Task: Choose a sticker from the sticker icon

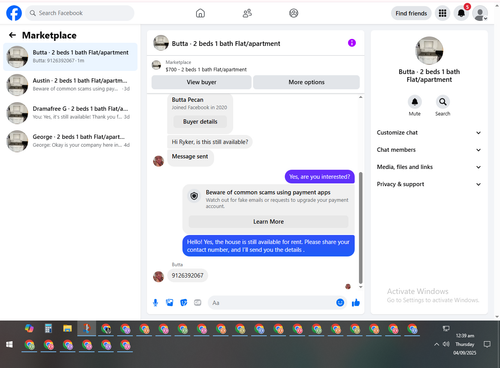Action: (x=184, y=303)
